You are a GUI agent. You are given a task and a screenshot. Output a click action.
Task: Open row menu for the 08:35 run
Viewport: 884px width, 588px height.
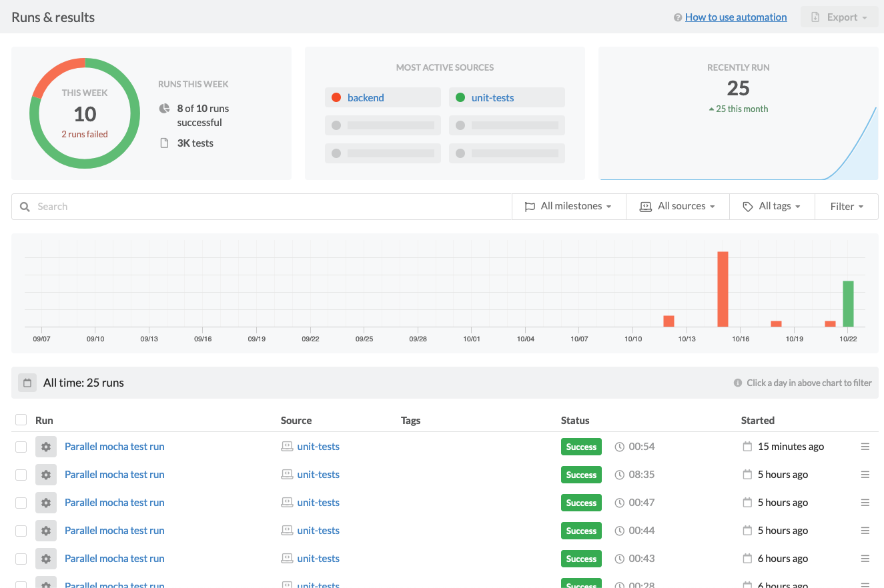coord(865,475)
